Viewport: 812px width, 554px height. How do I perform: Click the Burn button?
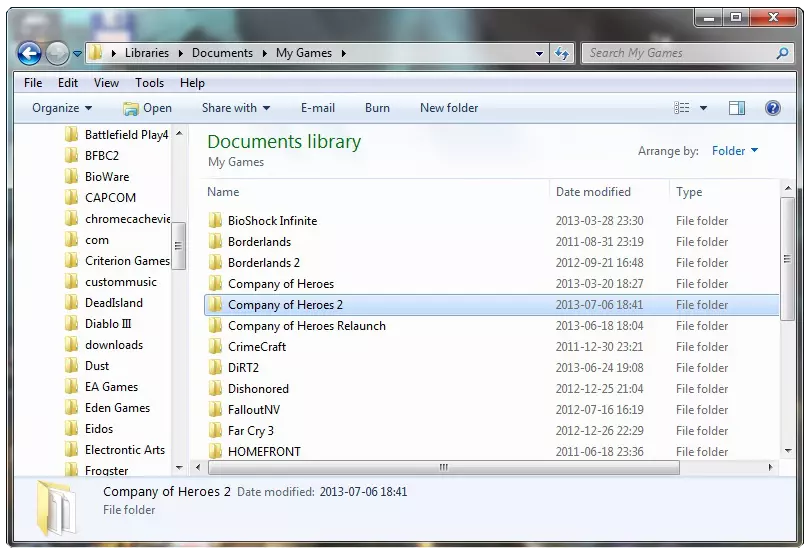(377, 108)
